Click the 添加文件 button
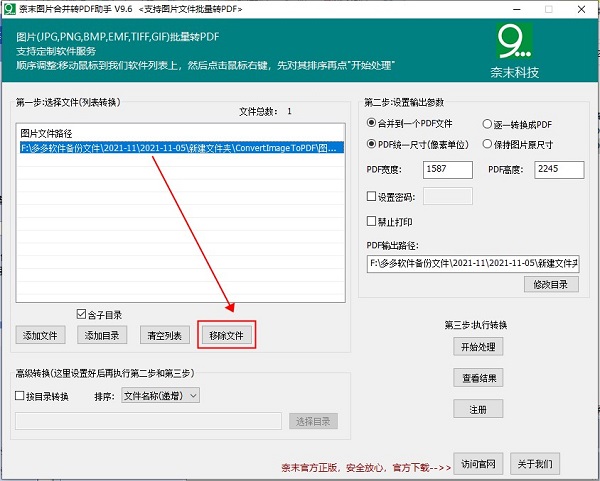 coord(41,335)
